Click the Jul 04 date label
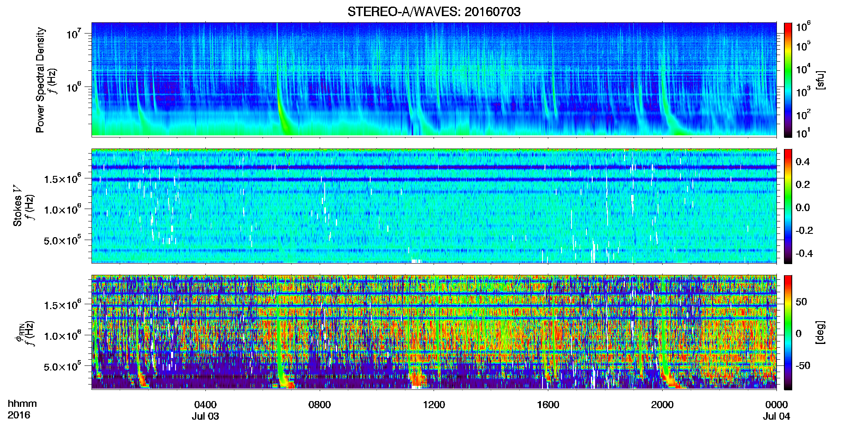This screenshot has height=447, width=868. (776, 416)
